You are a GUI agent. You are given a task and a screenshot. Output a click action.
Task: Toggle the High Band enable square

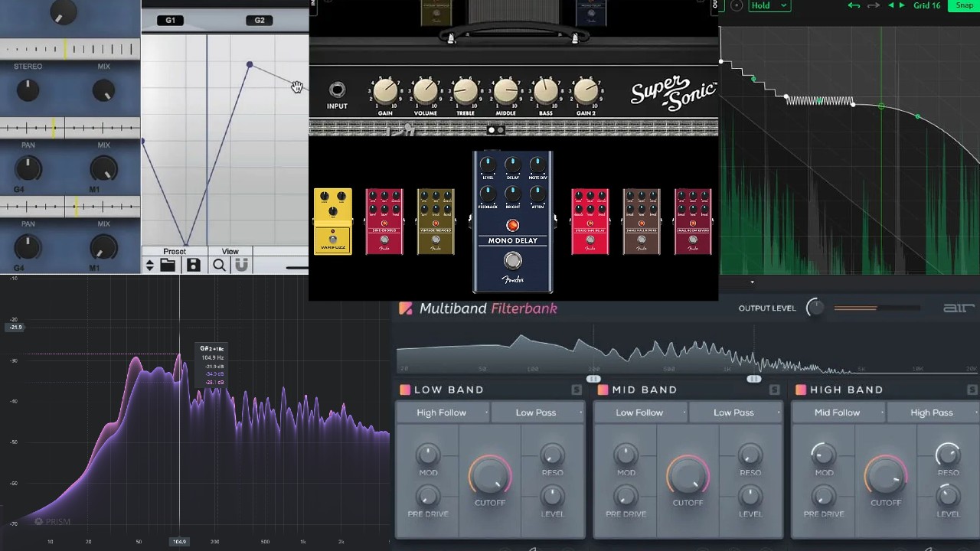coord(800,390)
